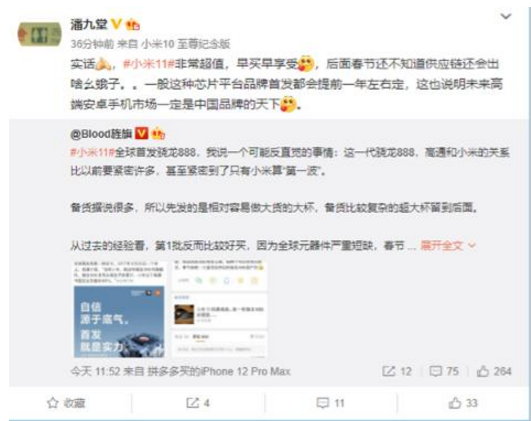Open the second screenshot thumbnail image
This screenshot has height=421, width=531.
coord(219,309)
